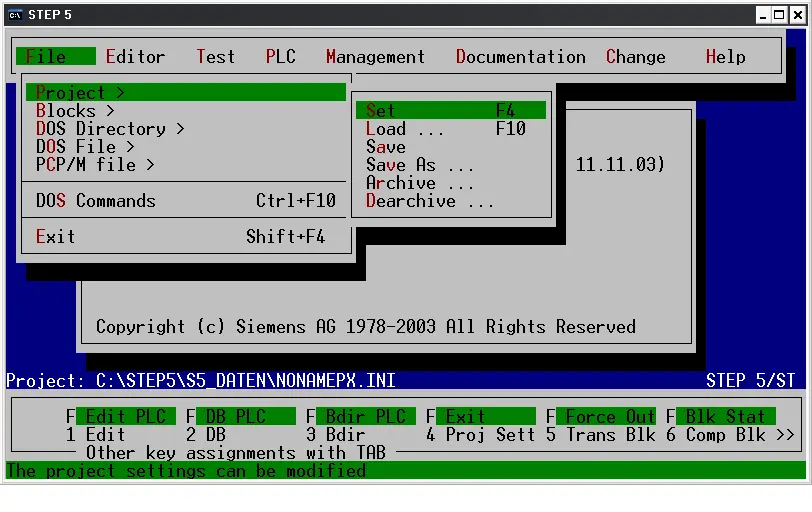Choose DOS Commands from File menu
Image resolution: width=812 pixels, height=512 pixels.
click(186, 200)
